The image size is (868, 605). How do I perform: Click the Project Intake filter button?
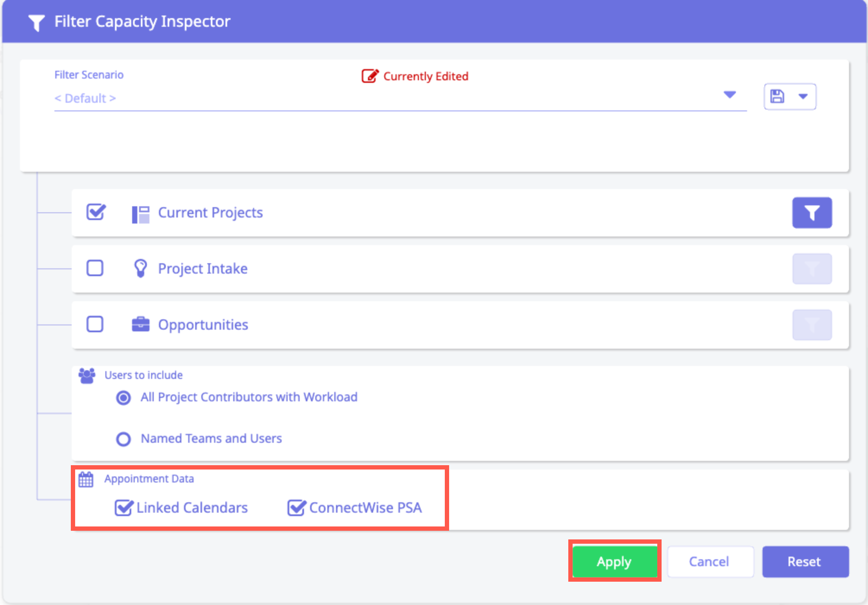pos(812,269)
